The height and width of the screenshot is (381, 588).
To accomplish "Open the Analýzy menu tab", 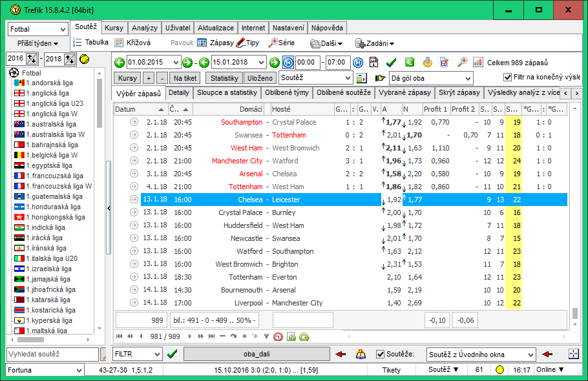I will 145,28.
